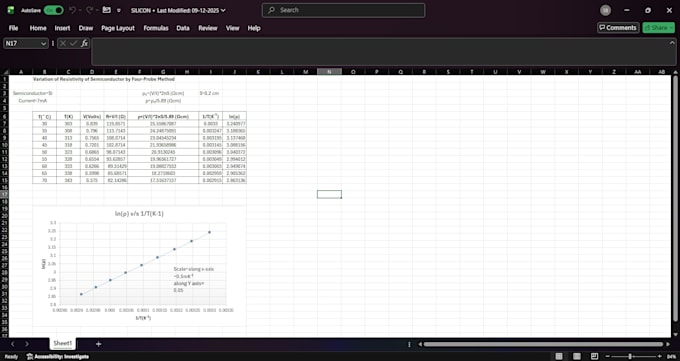Image resolution: width=680 pixels, height=361 pixels.
Task: Click the formula bar Enter checkmark
Action: coord(73,43)
